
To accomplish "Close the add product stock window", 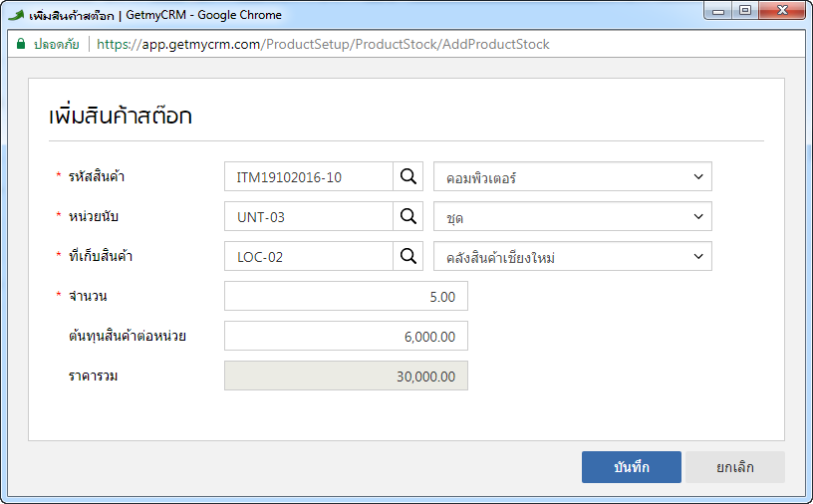I will (x=782, y=10).
